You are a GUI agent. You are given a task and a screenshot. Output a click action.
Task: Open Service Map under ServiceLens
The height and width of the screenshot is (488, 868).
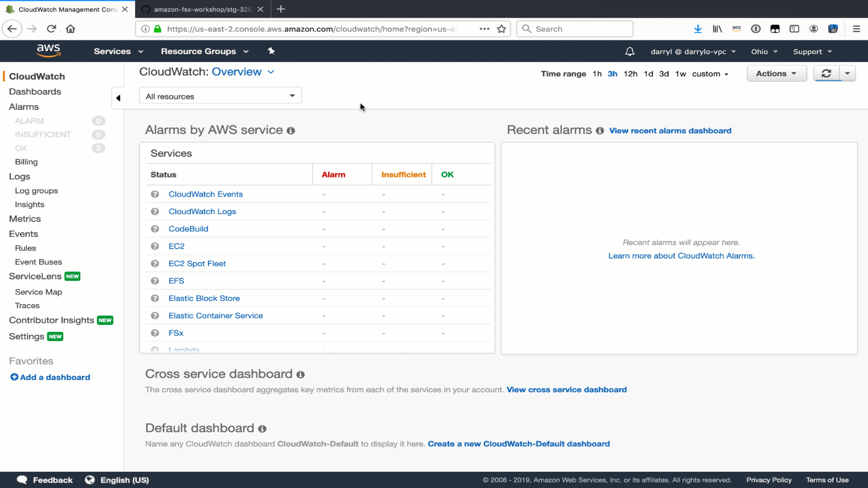(38, 292)
